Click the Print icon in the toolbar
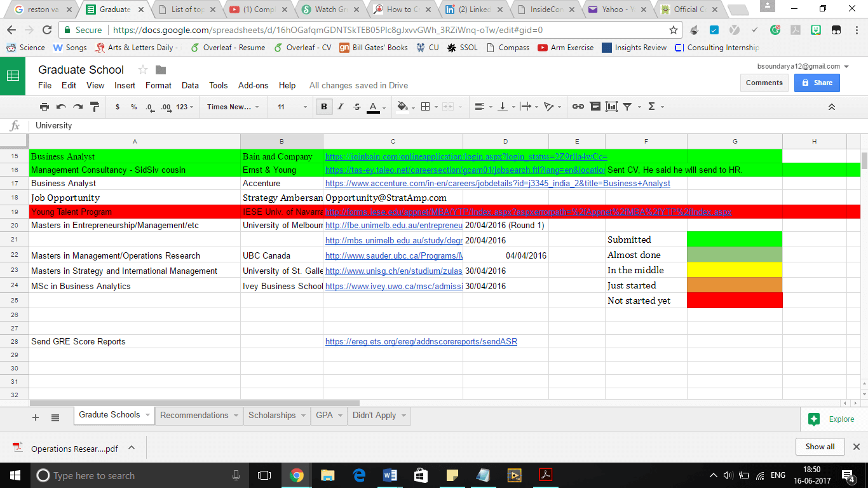 (x=44, y=107)
